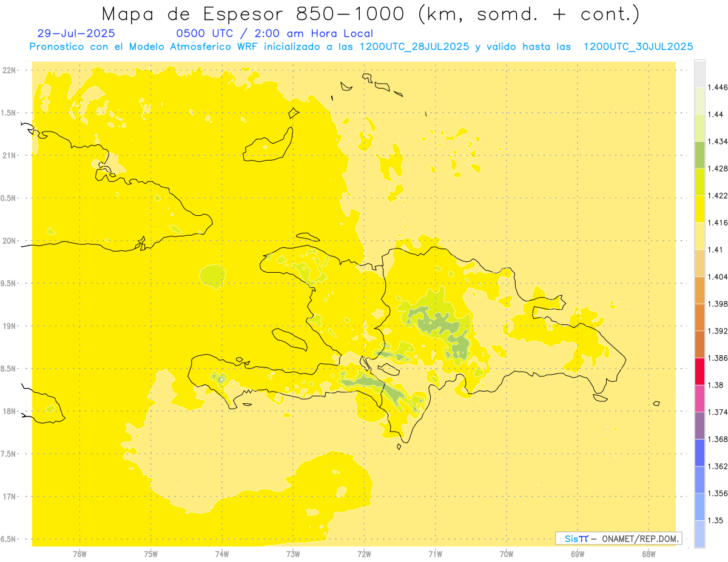The width and height of the screenshot is (728, 562).
Task: Click the legend value "1.41"
Action: click(x=716, y=249)
